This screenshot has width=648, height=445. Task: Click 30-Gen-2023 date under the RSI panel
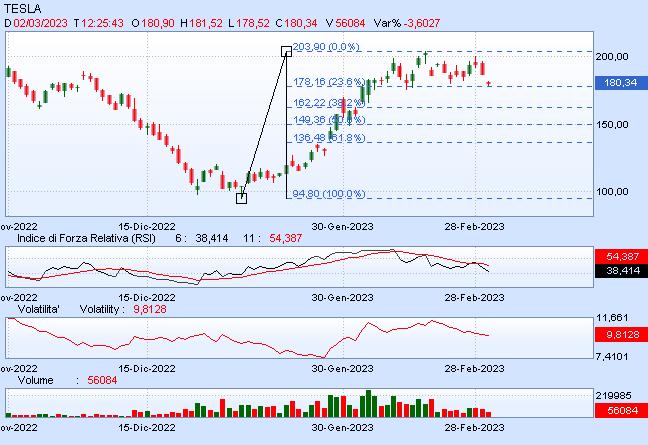click(x=342, y=298)
